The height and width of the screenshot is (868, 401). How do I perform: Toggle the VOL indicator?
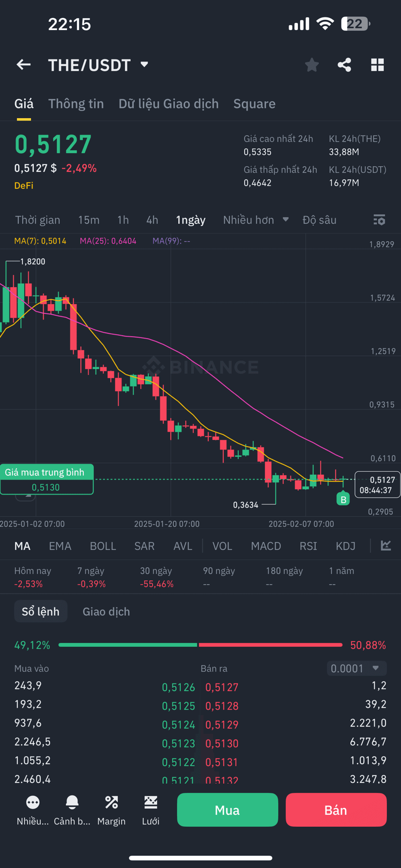coord(222,546)
